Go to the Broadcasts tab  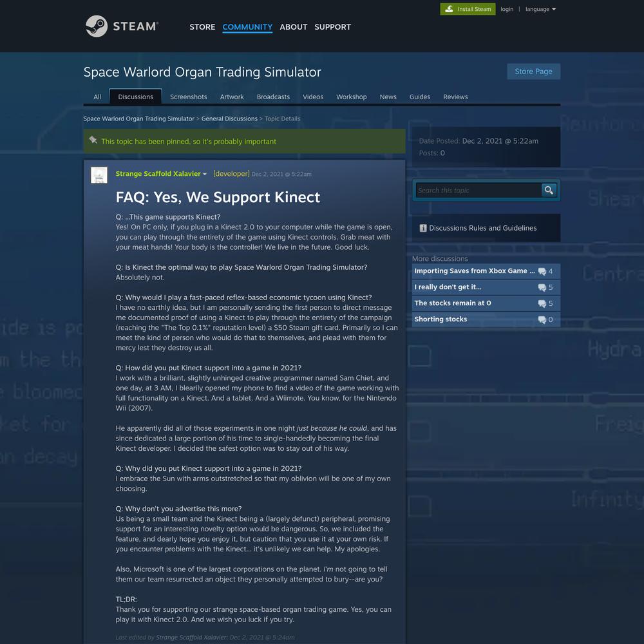tap(273, 97)
